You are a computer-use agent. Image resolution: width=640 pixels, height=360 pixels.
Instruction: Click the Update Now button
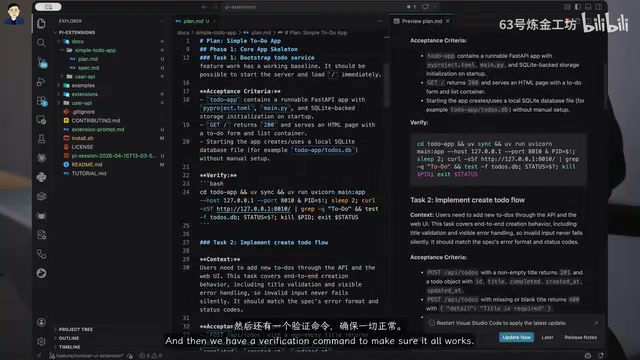(x=516, y=337)
